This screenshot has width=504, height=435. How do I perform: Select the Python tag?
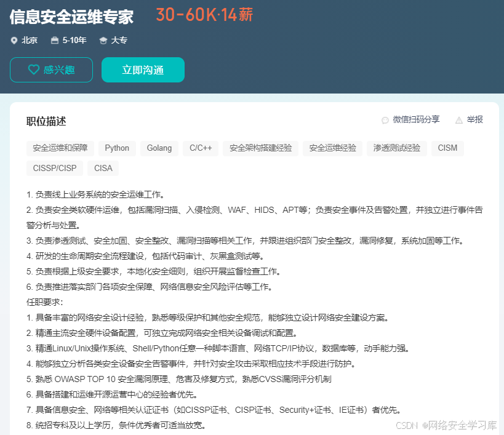(x=117, y=148)
